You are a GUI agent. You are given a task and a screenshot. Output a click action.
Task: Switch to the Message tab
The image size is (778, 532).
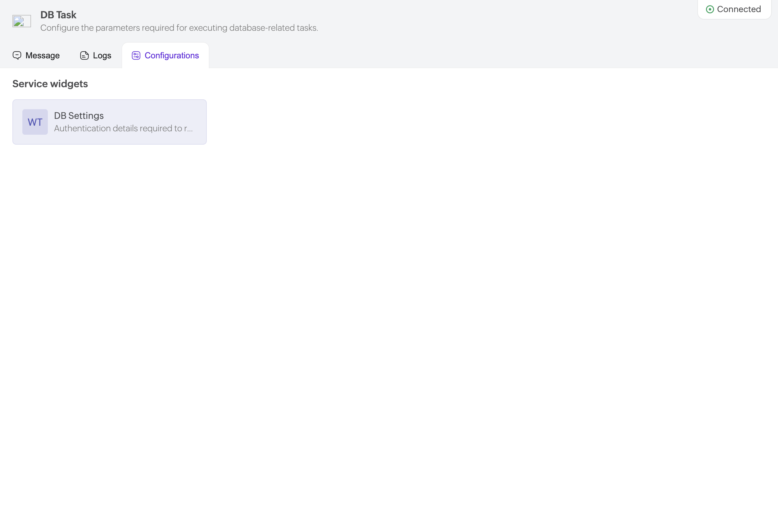[x=36, y=56]
